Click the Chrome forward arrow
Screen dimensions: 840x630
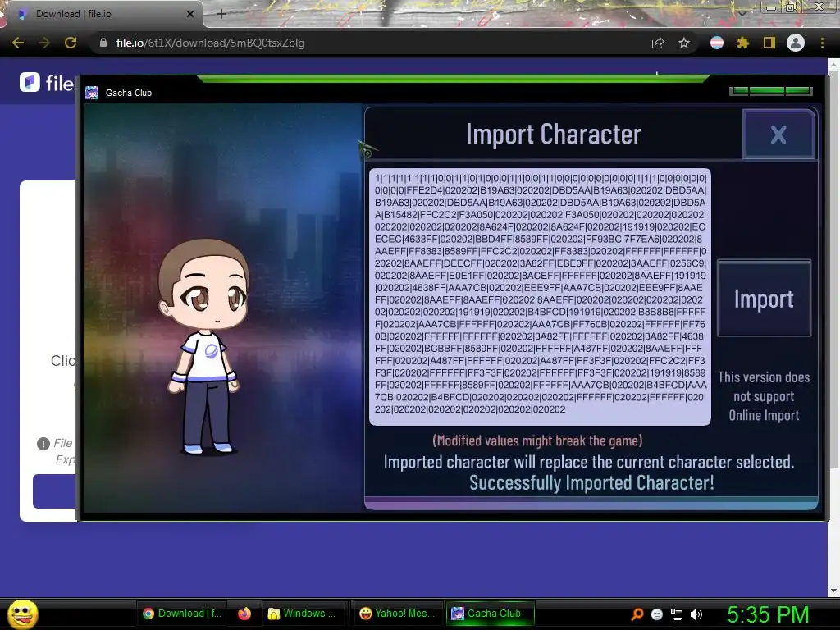[44, 43]
